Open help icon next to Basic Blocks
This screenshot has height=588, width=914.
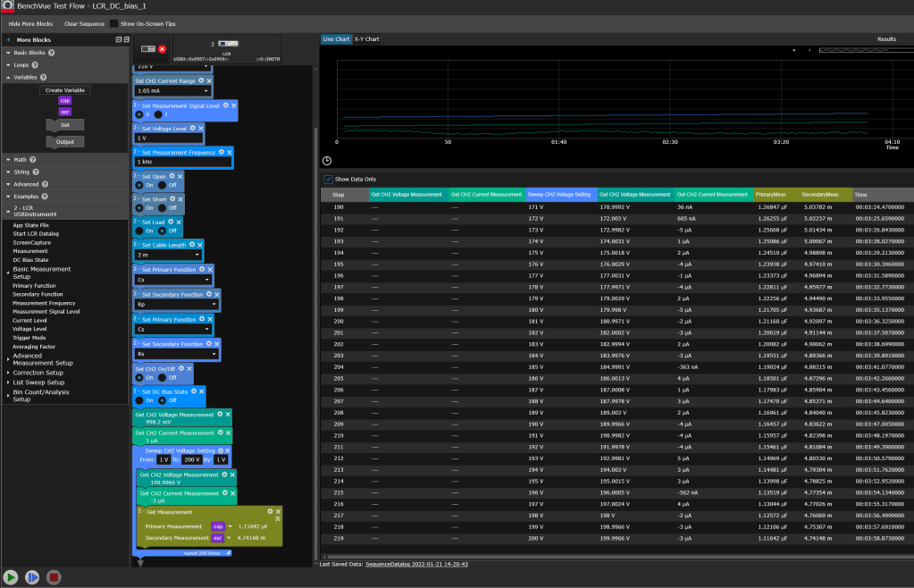point(52,53)
